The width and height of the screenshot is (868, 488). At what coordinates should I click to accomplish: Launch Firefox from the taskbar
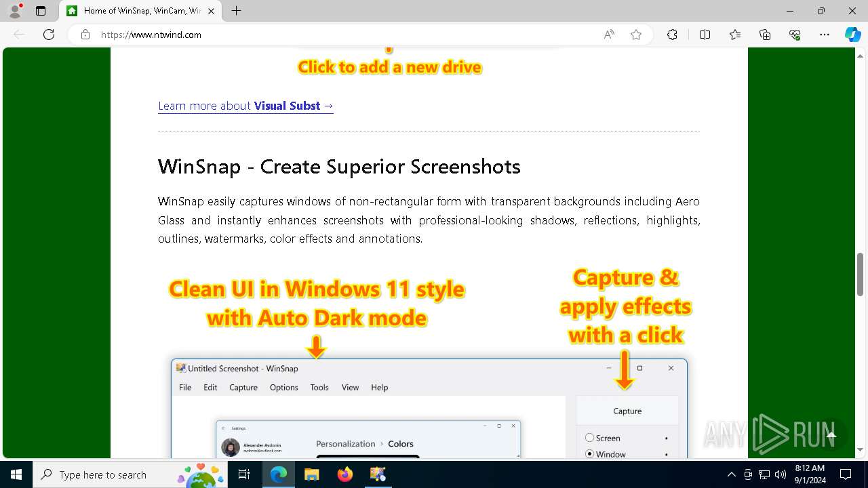click(x=345, y=474)
